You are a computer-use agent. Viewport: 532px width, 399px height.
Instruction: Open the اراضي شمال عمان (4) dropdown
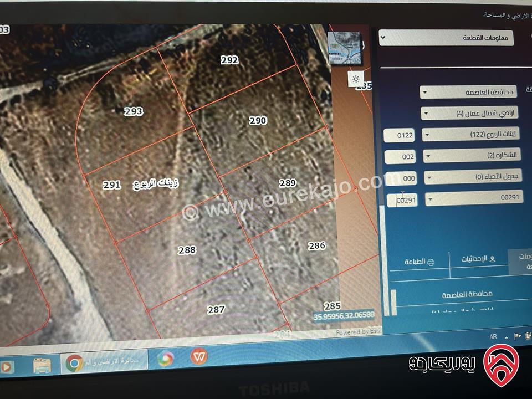(x=469, y=113)
